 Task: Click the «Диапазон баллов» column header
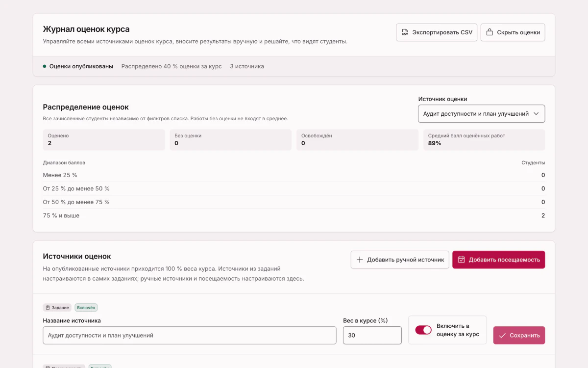point(64,162)
